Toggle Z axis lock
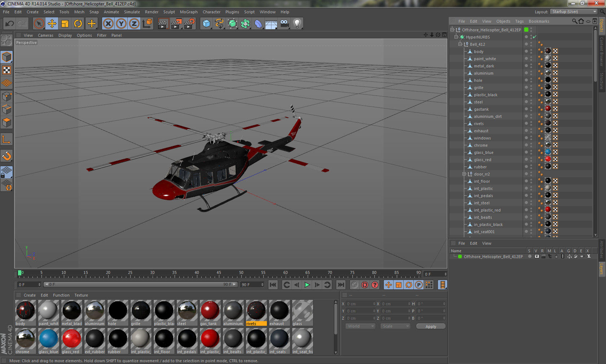 coord(134,24)
